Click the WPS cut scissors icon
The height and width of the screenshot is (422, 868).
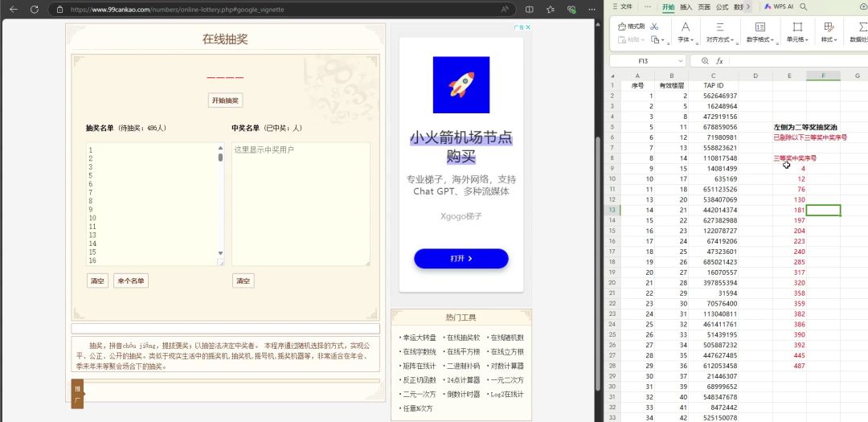[x=655, y=27]
